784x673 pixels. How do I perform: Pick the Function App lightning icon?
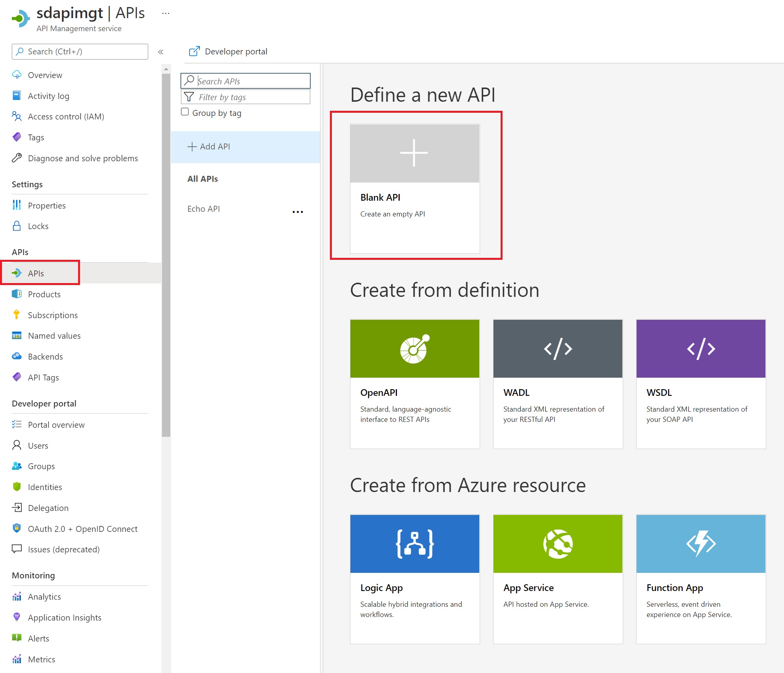click(x=701, y=544)
